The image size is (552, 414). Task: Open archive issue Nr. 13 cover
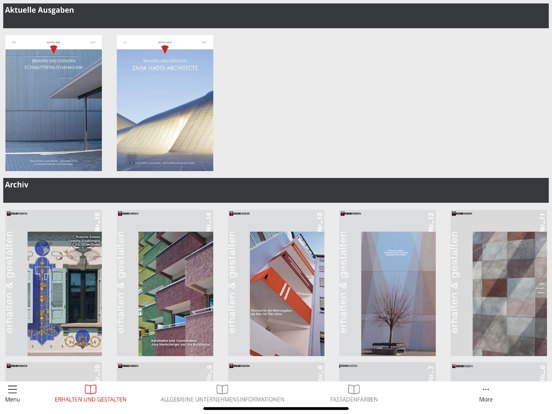[276, 283]
